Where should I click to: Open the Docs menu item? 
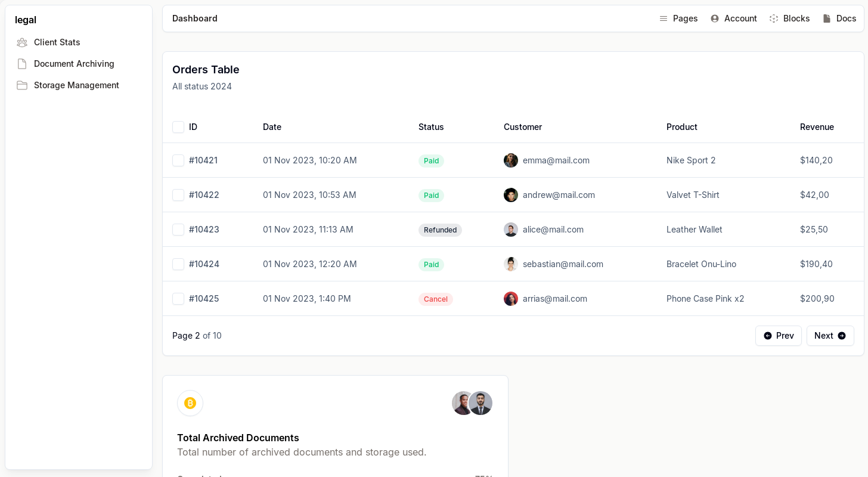click(x=839, y=18)
